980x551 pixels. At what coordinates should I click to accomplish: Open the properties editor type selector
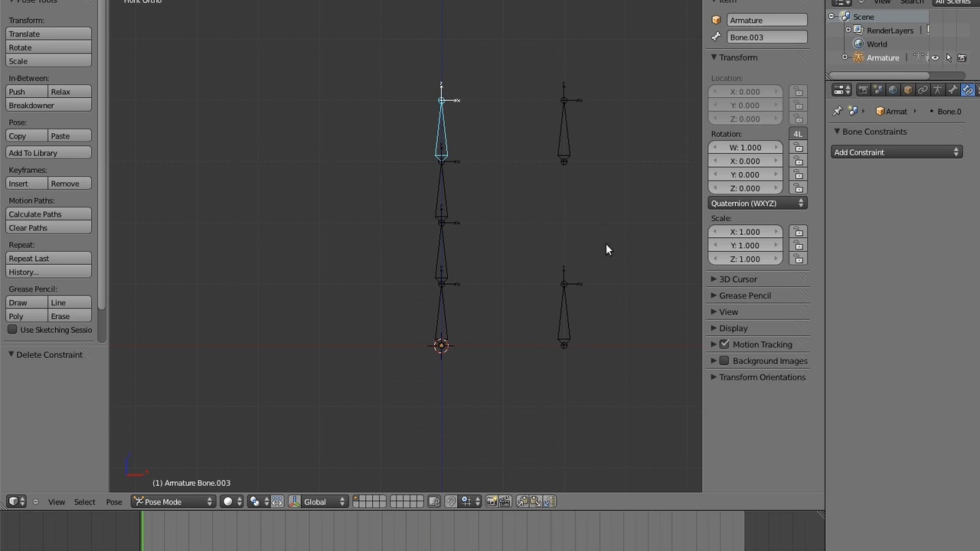(841, 90)
